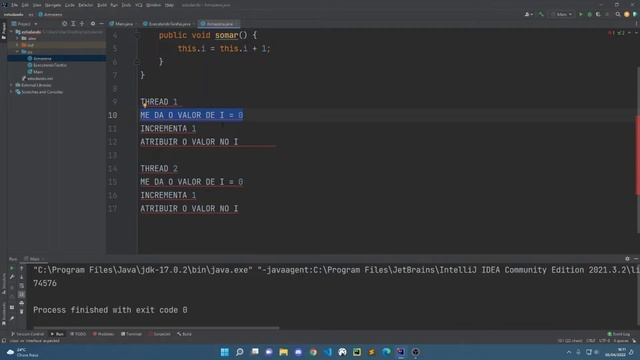Open the Help menu
Image resolution: width=640 pixels, height=360 pixels.
coord(169,5)
